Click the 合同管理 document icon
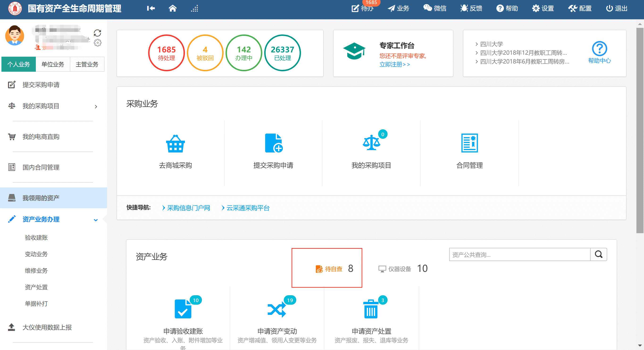644x350 pixels. coord(469,143)
